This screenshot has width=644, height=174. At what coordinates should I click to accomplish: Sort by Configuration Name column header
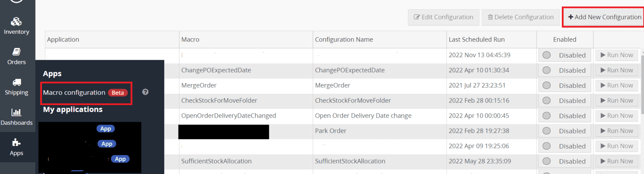tap(344, 40)
